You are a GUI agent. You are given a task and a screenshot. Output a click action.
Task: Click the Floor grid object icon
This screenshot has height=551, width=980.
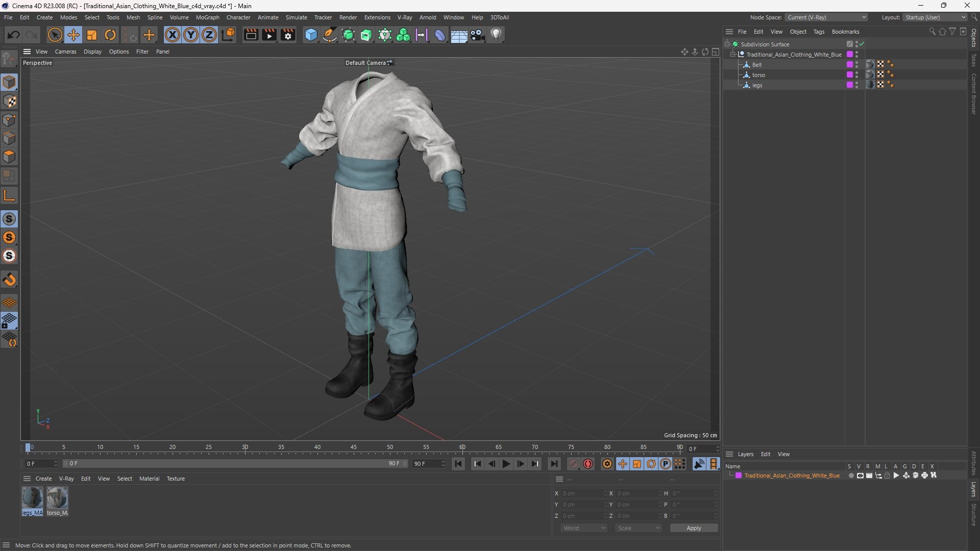click(x=459, y=35)
